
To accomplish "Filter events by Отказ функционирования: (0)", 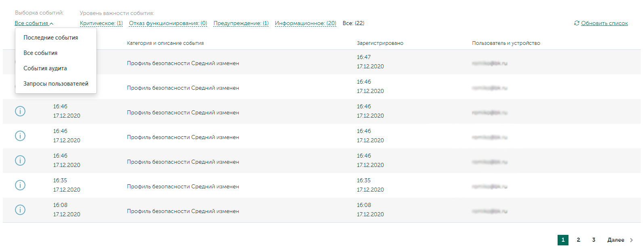I will click(x=168, y=23).
